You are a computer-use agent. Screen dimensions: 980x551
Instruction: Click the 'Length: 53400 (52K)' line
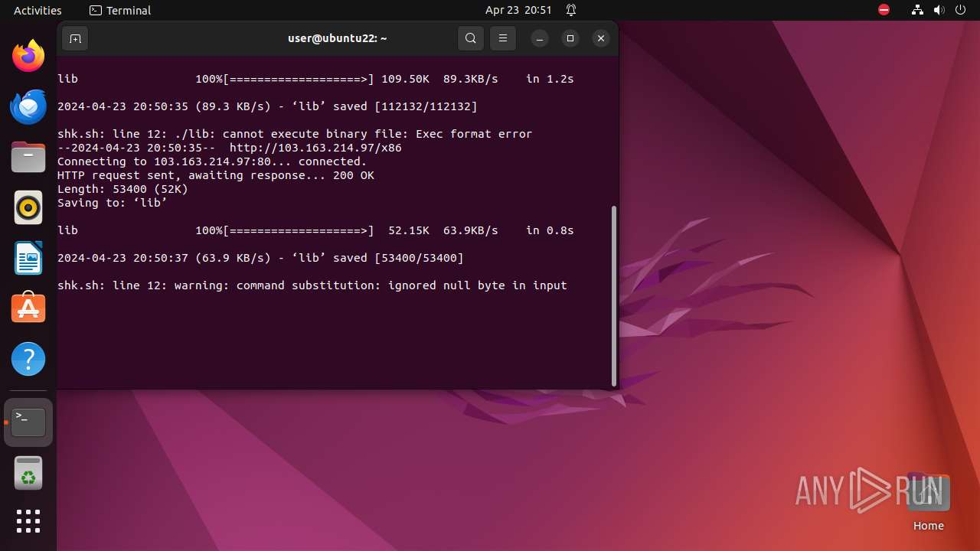pos(122,189)
